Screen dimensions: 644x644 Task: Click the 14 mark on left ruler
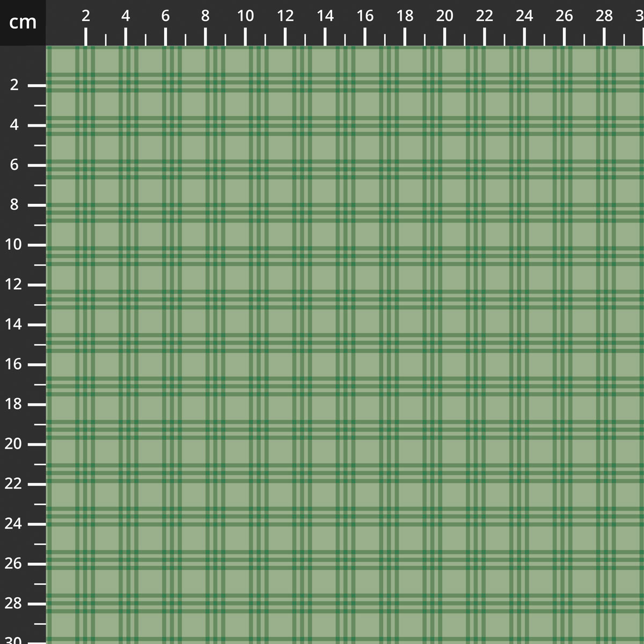(36, 325)
